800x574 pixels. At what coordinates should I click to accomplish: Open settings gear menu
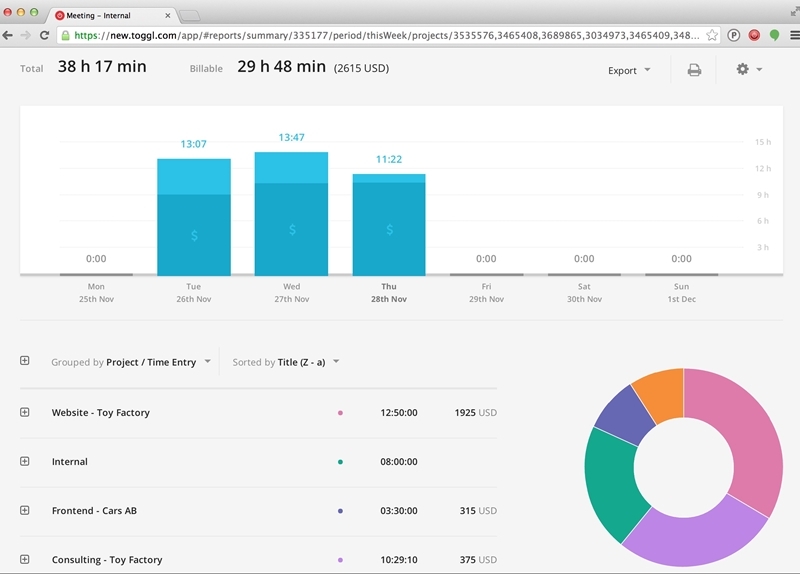tap(749, 69)
